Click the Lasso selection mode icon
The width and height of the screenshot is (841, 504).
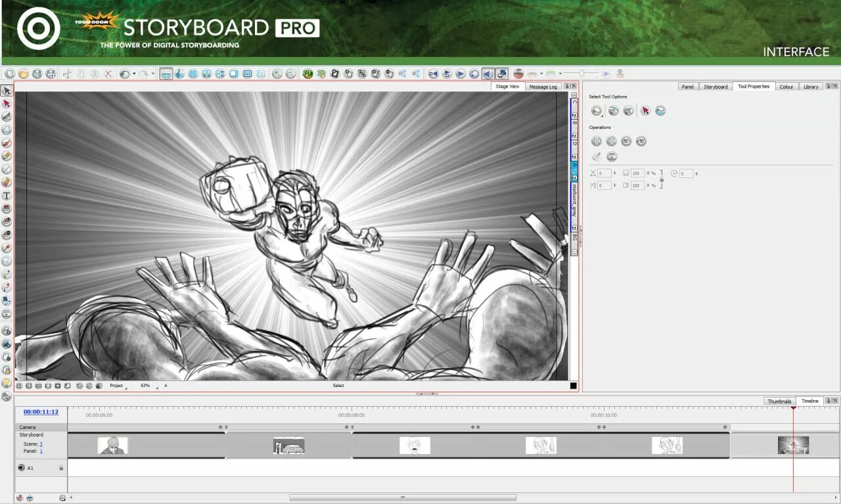point(597,111)
